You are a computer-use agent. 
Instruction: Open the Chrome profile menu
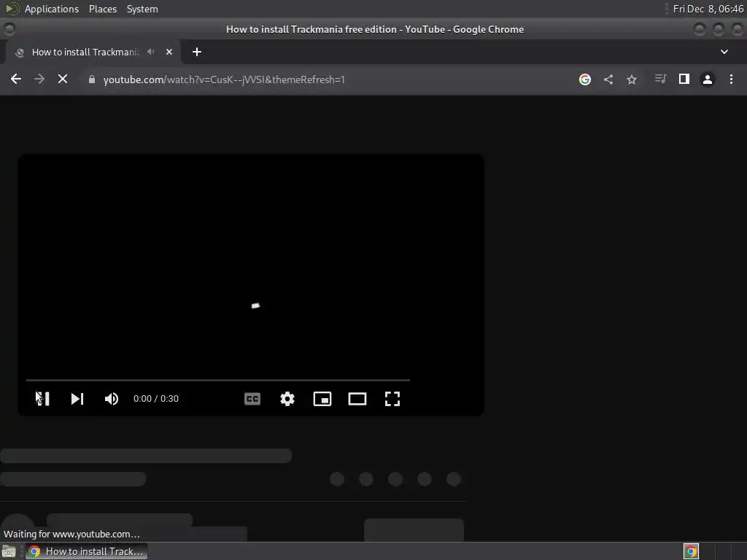[x=708, y=79]
